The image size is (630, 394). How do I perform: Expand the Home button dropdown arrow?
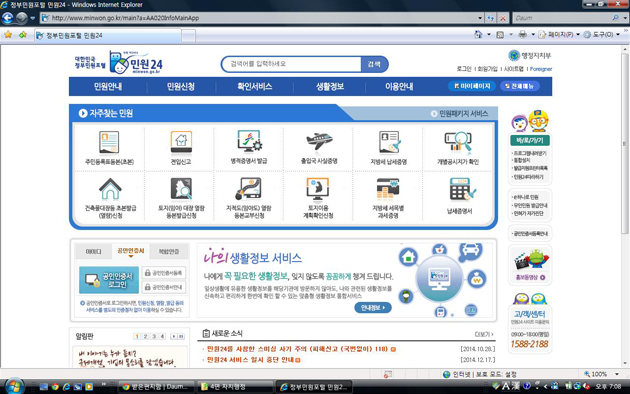coord(489,35)
